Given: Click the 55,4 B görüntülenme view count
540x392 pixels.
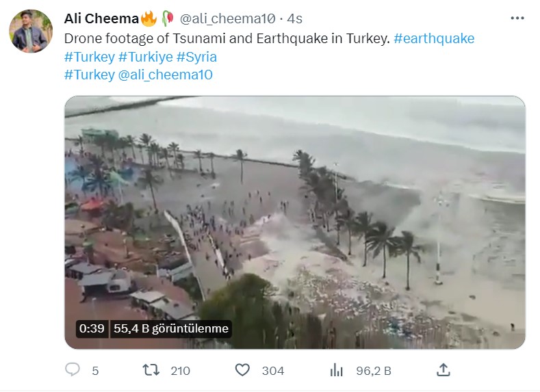Looking at the screenshot, I should (171, 328).
